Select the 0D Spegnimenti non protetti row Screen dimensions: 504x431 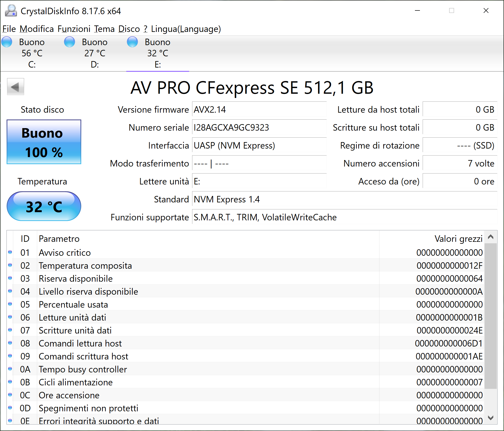(246, 408)
